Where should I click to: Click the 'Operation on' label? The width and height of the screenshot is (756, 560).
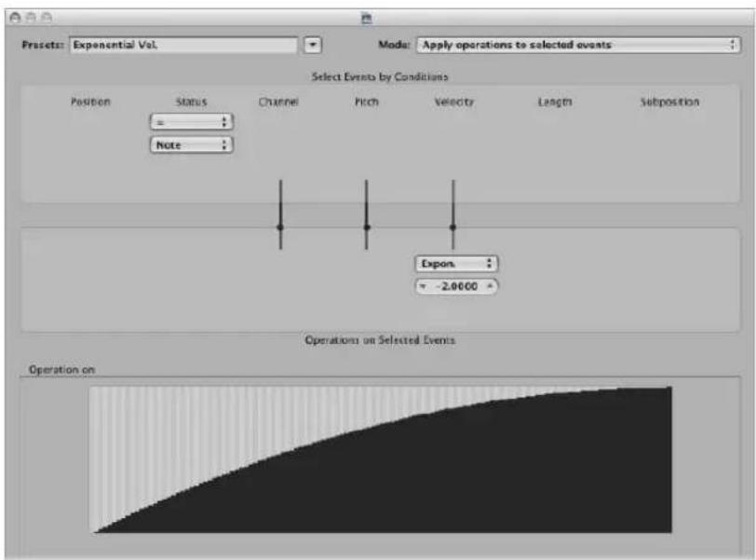61,370
